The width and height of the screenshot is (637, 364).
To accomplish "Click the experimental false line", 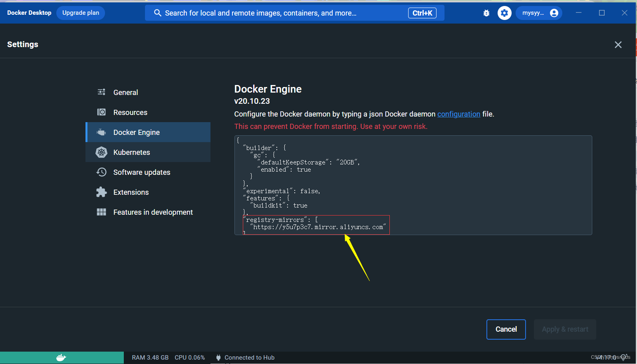I will (x=282, y=191).
